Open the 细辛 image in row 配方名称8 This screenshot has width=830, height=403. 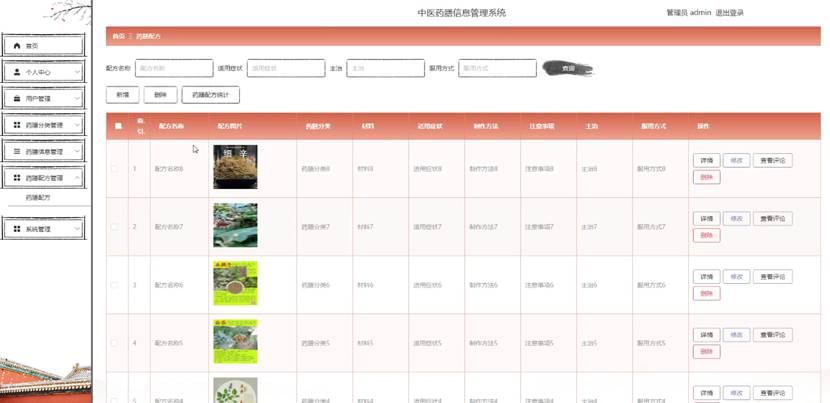coord(235,167)
